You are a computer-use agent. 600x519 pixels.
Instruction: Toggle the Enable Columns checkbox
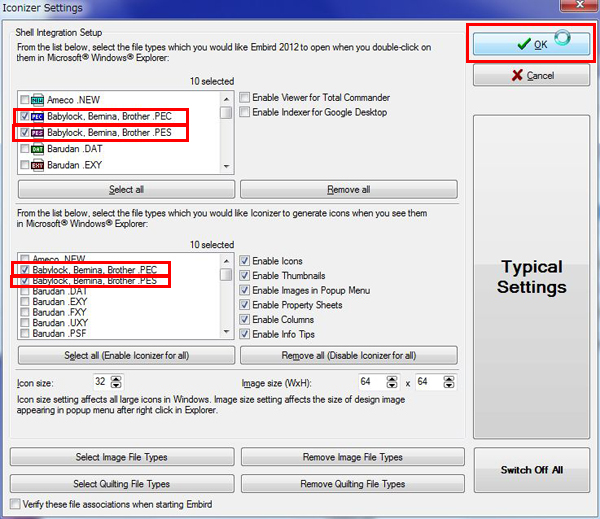pyautogui.click(x=245, y=319)
